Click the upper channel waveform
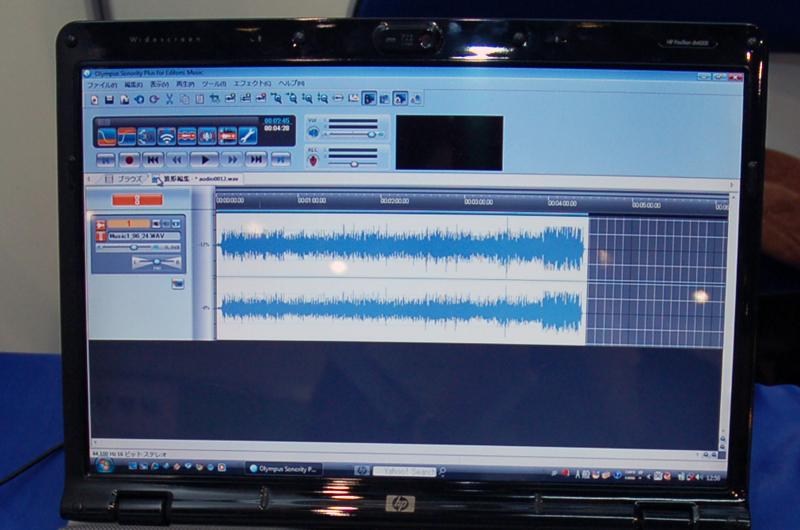The width and height of the screenshot is (800, 530). tap(402, 246)
